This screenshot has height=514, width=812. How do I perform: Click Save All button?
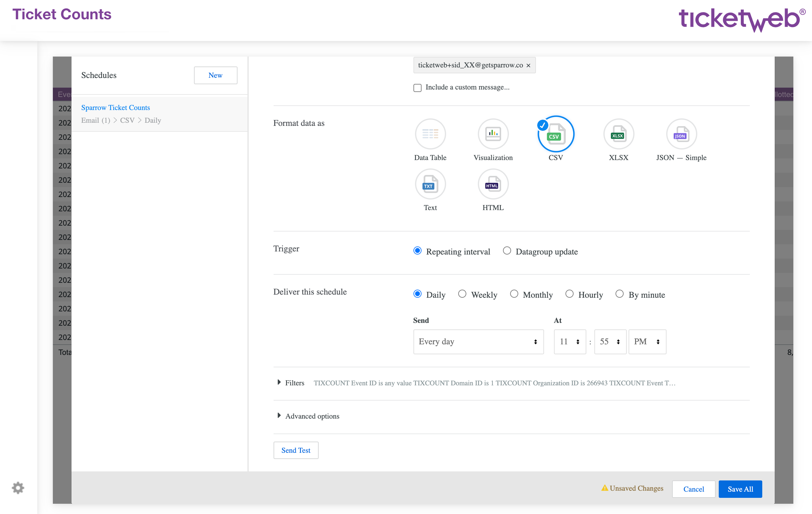pos(740,489)
